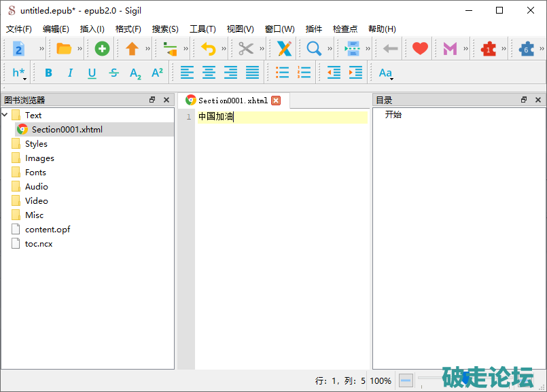Click the 开始 entry in the 目录 panel
Viewport: 547px width, 392px height.
(393, 115)
